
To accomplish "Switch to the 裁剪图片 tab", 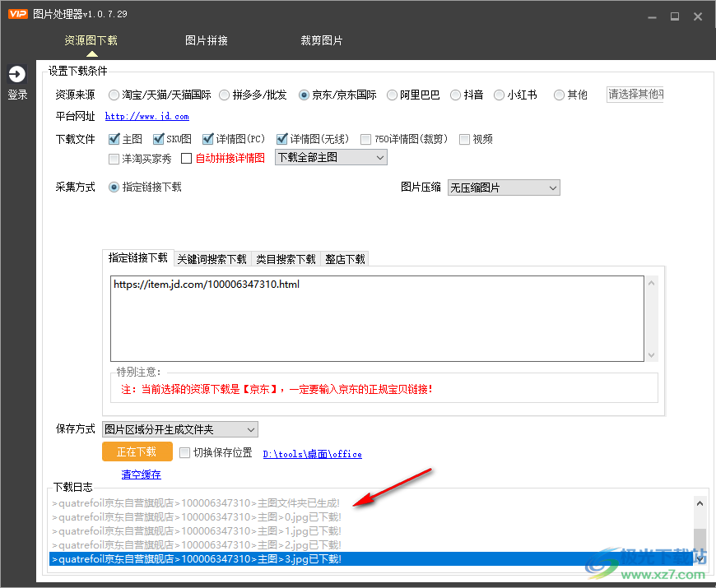I will [322, 39].
